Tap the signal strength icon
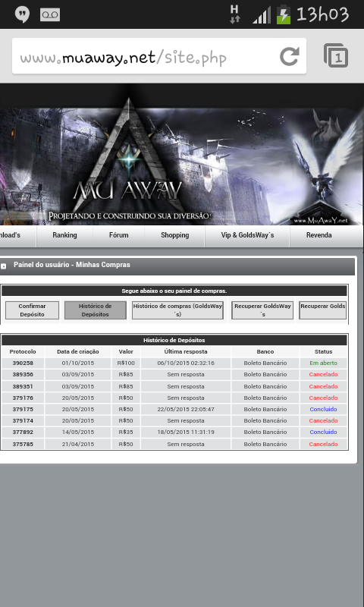364x607 pixels. [262, 15]
